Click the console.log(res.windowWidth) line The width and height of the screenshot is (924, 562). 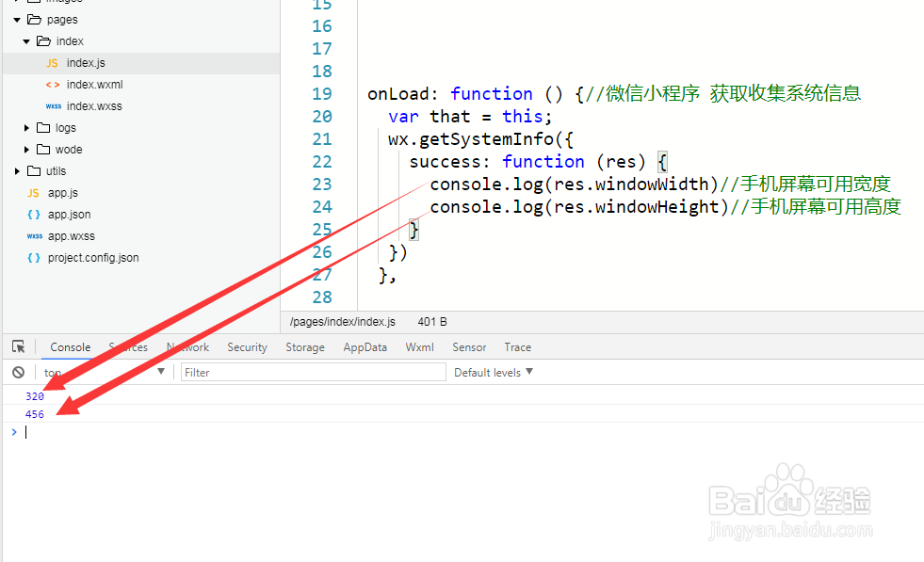(660, 185)
